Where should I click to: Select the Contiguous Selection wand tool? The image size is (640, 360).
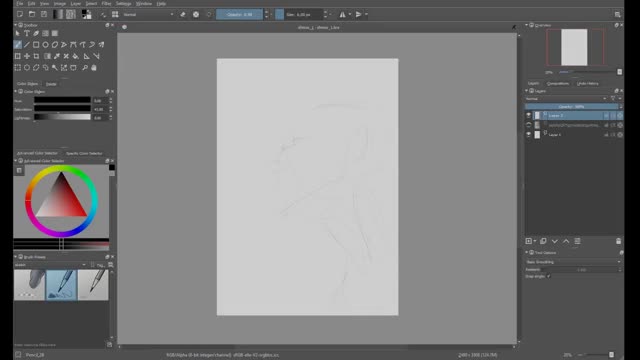pos(55,67)
